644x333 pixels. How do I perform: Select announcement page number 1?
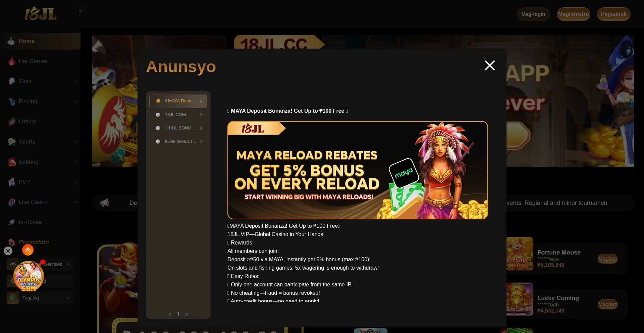(x=178, y=314)
